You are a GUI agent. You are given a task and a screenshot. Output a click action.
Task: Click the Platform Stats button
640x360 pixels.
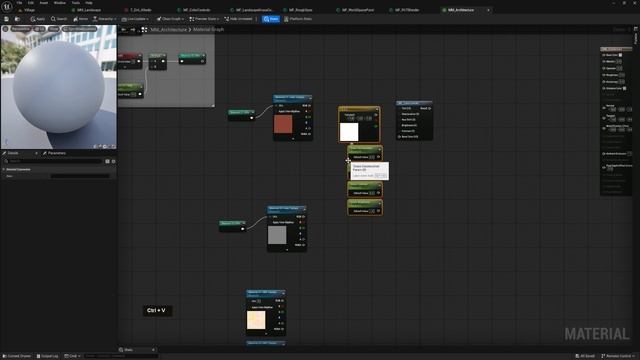[298, 19]
